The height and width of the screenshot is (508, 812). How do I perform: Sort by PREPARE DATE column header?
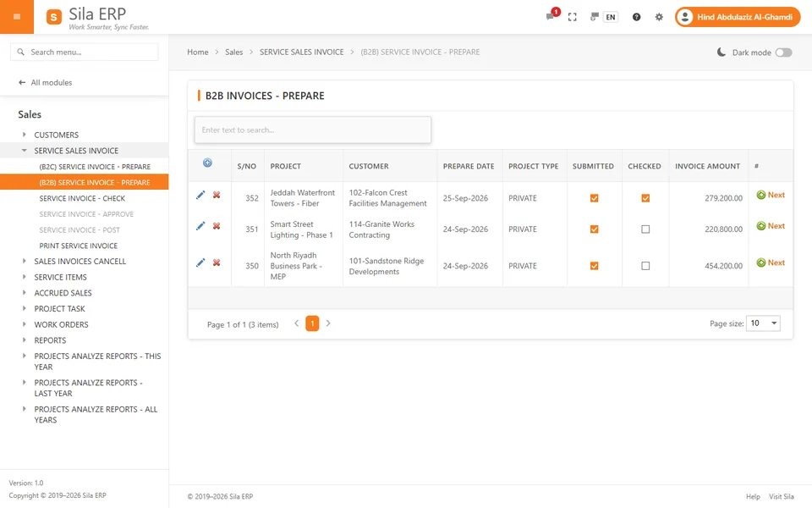coord(468,167)
